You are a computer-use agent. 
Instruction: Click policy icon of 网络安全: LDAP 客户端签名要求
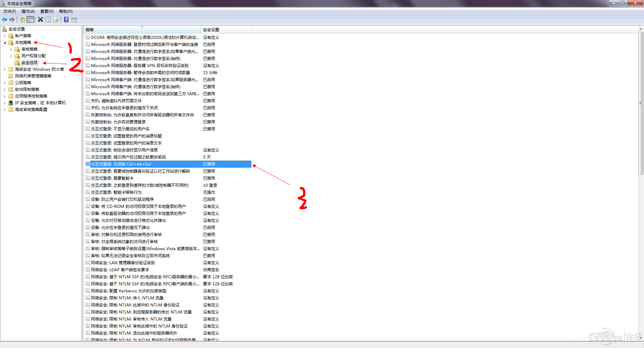coord(88,270)
